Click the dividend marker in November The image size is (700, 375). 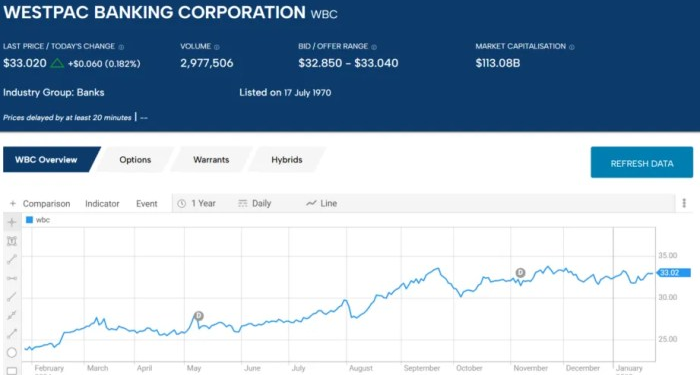pyautogui.click(x=520, y=273)
